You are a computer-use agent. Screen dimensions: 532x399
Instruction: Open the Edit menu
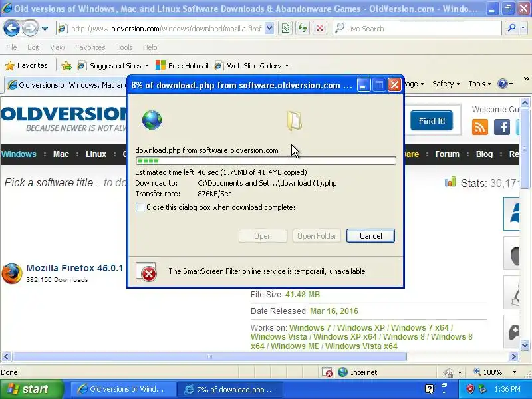[x=33, y=47]
